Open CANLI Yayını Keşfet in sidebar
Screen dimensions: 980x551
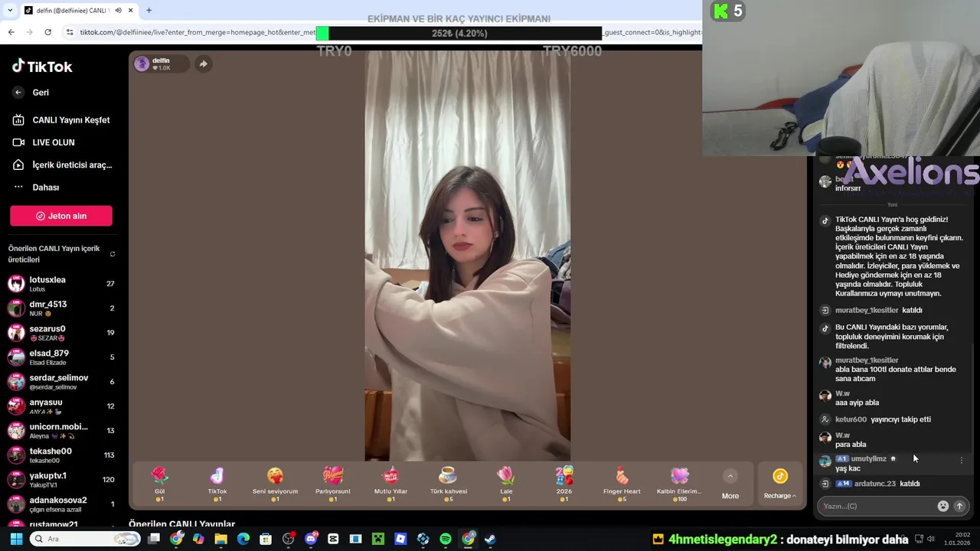(x=61, y=120)
